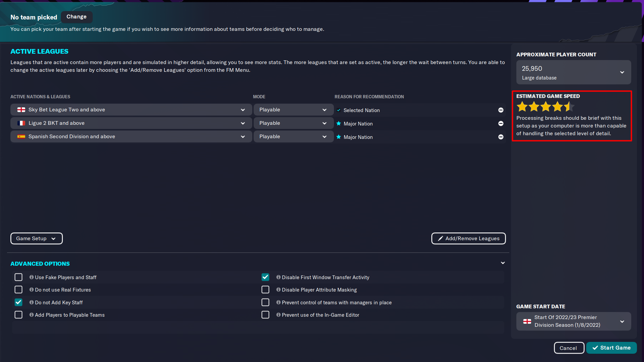This screenshot has width=644, height=362.
Task: Click info icon for Prevent use of In-Game Editor
Action: click(x=278, y=315)
